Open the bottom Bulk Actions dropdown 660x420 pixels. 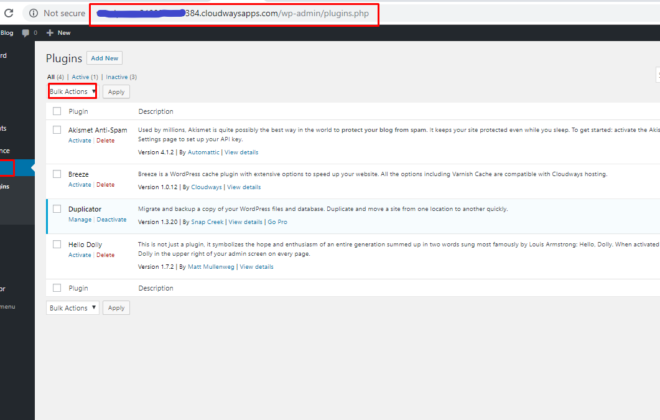click(x=72, y=308)
